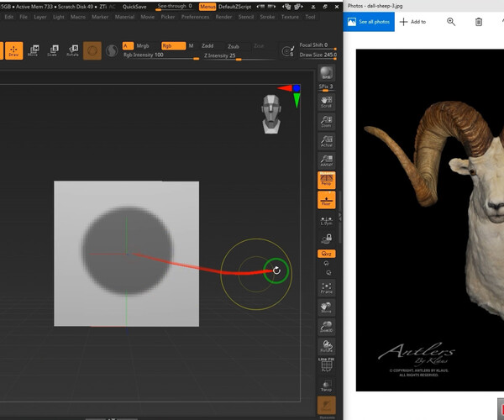Click the lazy mouse brush settings icon
The width and height of the screenshot is (504, 420).
(287, 51)
